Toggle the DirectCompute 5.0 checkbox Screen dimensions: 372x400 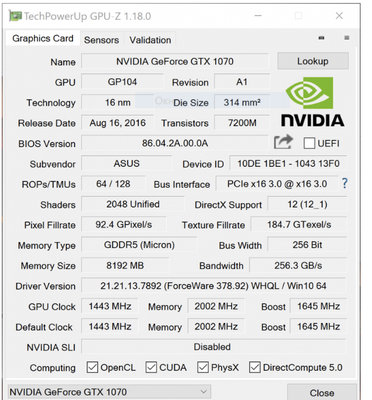(255, 367)
